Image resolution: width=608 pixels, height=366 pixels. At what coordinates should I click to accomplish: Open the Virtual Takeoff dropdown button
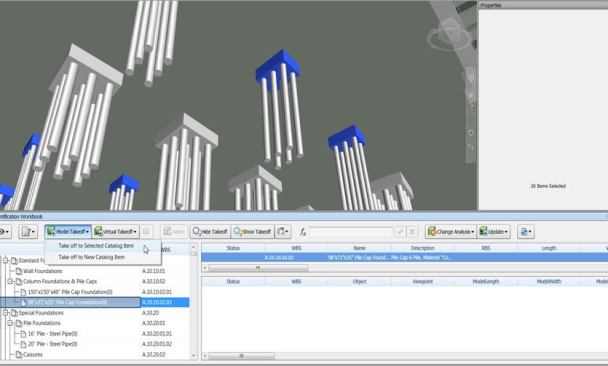tap(116, 231)
